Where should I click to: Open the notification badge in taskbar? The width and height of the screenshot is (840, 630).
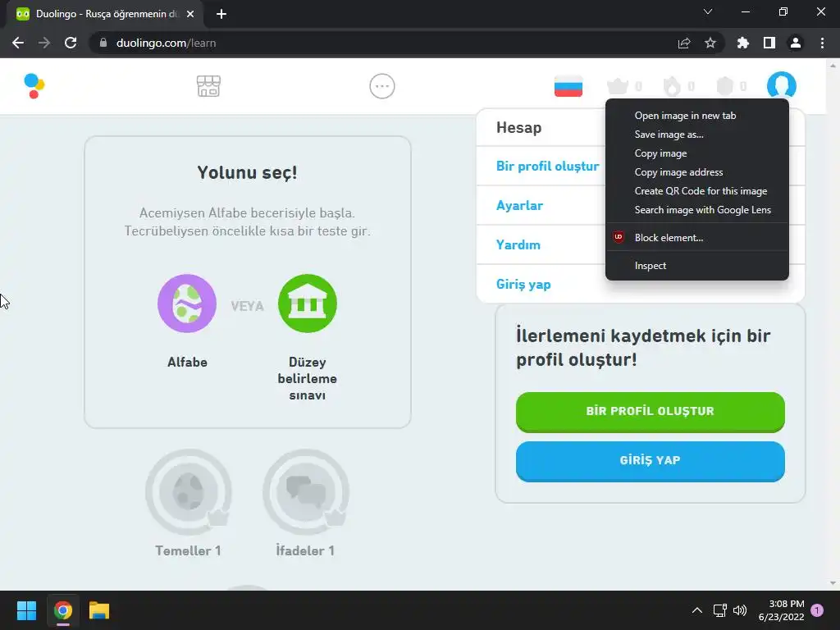tap(817, 610)
